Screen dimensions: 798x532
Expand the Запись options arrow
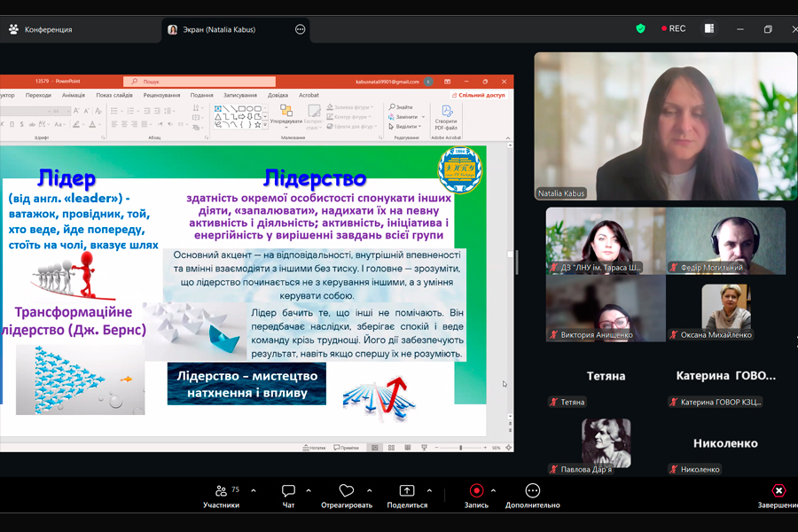pos(493,490)
